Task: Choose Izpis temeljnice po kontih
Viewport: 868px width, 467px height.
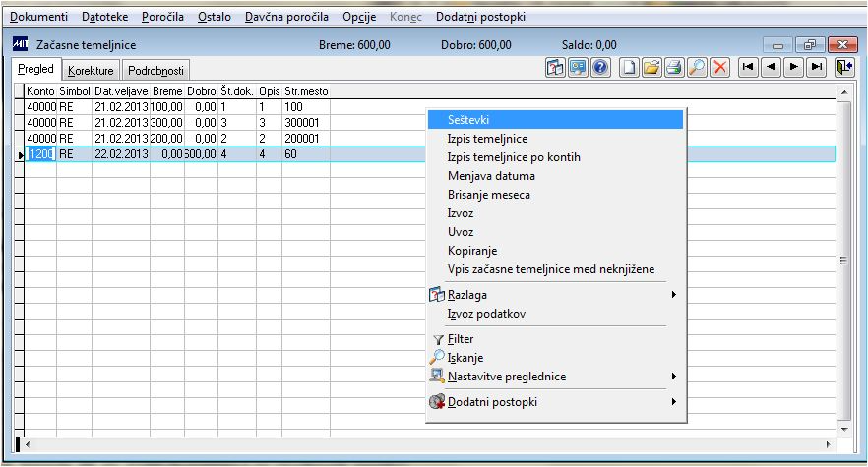Action: (x=555, y=157)
